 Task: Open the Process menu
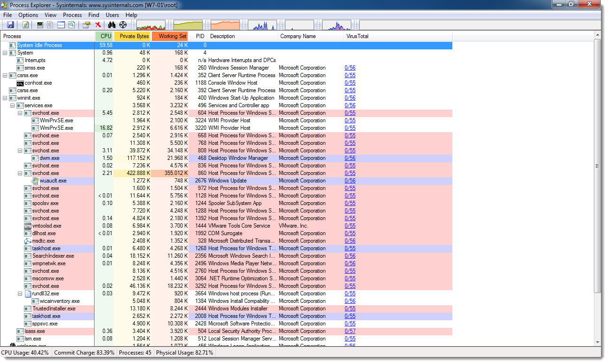coord(72,15)
